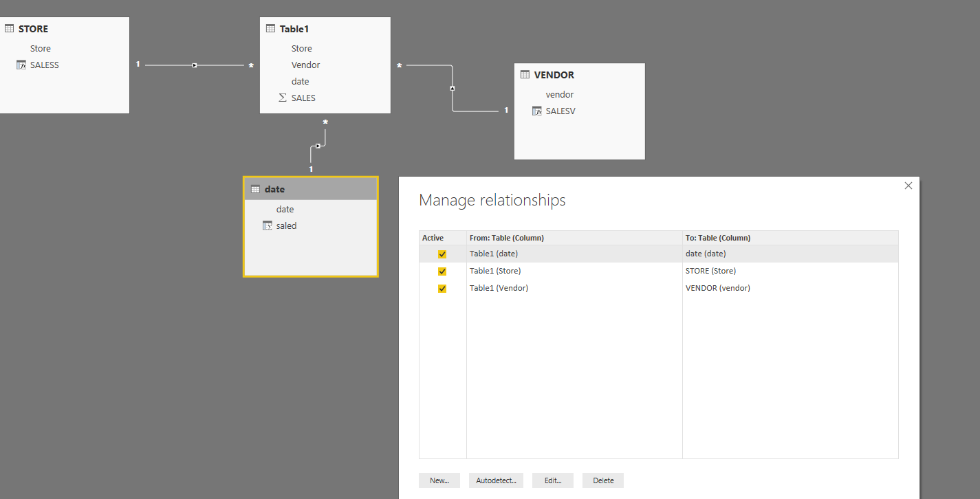Screen dimensions: 980x499
Task: Click the filter direction arrow on the VENDOR relationship line
Action: 453,88
